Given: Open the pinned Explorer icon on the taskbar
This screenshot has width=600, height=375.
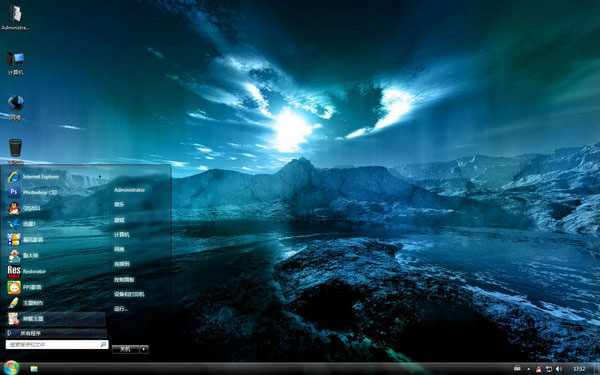Looking at the screenshot, I should 34,368.
